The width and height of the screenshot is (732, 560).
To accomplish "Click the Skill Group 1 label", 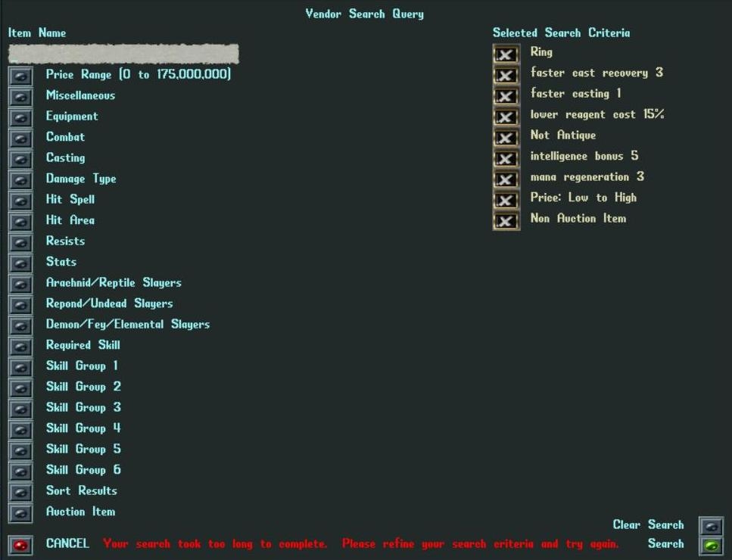I will (82, 366).
